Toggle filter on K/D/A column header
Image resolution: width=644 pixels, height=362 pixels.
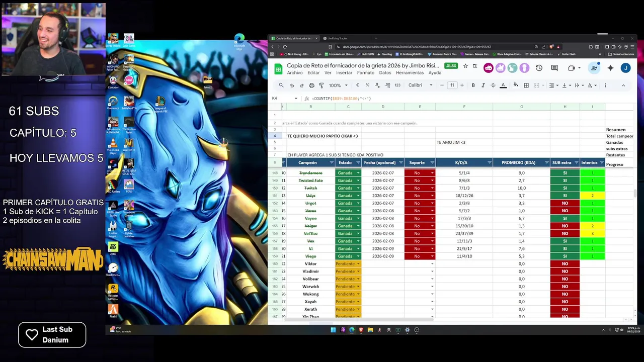pyautogui.click(x=489, y=163)
